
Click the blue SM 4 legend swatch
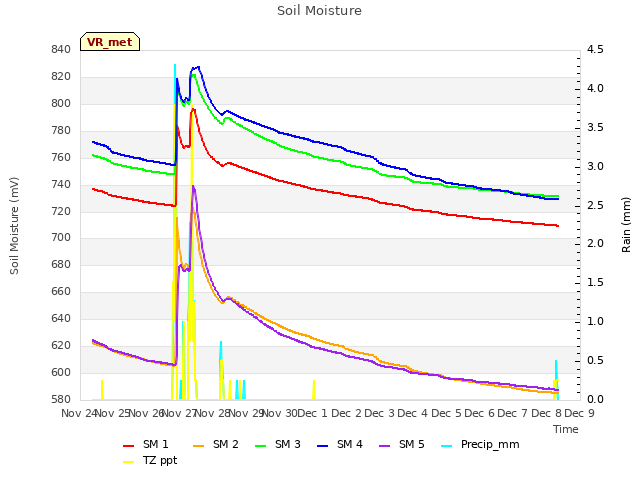[322, 446]
